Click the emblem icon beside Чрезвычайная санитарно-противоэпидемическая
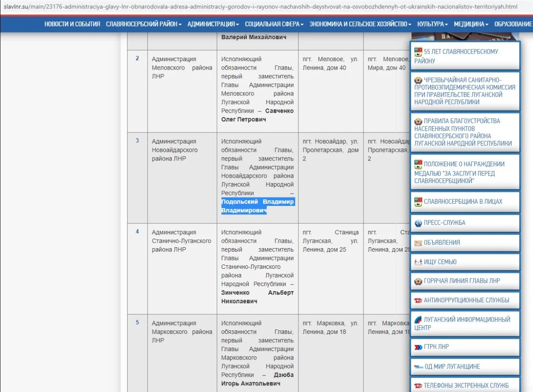The height and width of the screenshot is (392, 533). [x=418, y=80]
